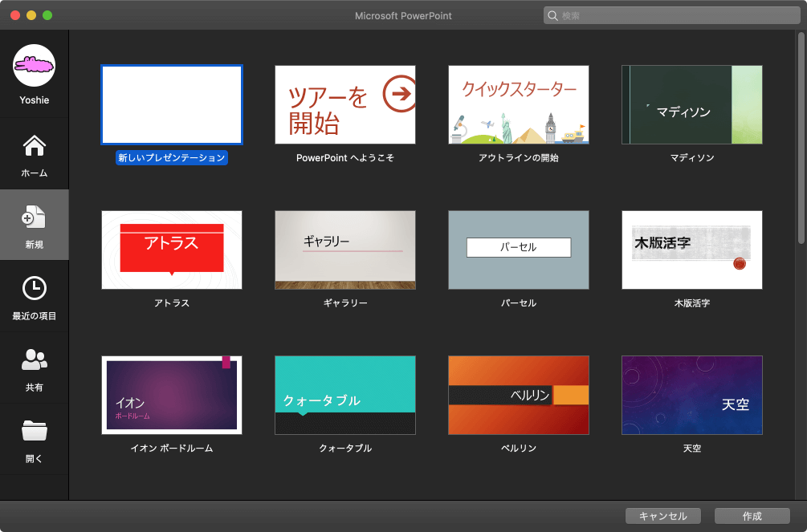Select the マディソン template thumbnail

click(x=692, y=104)
